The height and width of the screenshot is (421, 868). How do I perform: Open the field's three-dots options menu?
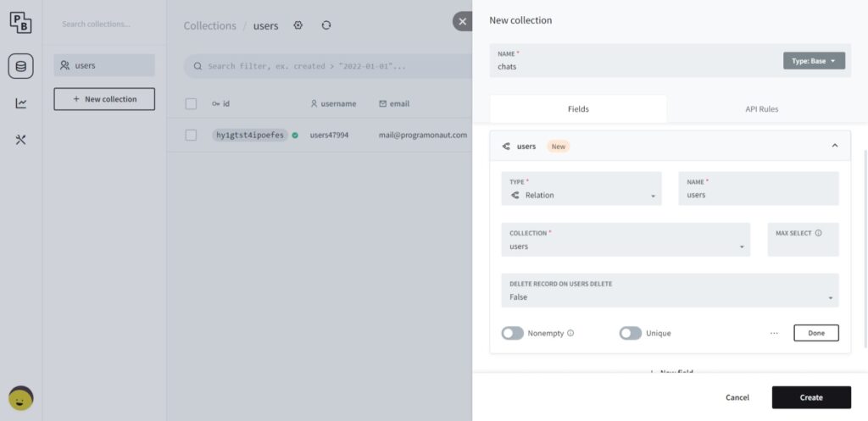774,333
